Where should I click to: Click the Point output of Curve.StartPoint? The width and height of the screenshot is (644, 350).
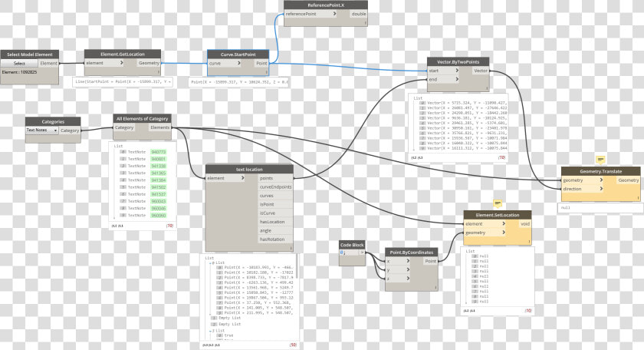click(261, 64)
